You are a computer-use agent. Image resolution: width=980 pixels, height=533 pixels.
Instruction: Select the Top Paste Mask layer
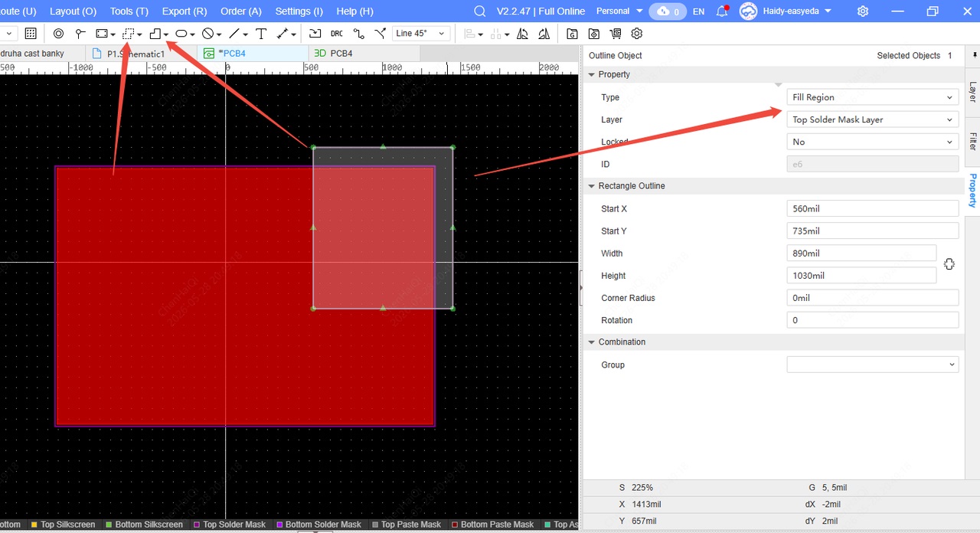point(407,525)
